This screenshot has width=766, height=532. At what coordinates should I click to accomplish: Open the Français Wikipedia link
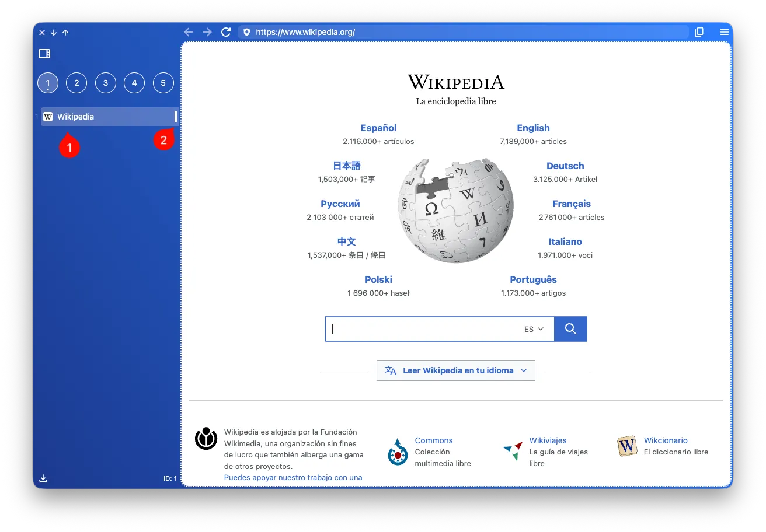(572, 204)
